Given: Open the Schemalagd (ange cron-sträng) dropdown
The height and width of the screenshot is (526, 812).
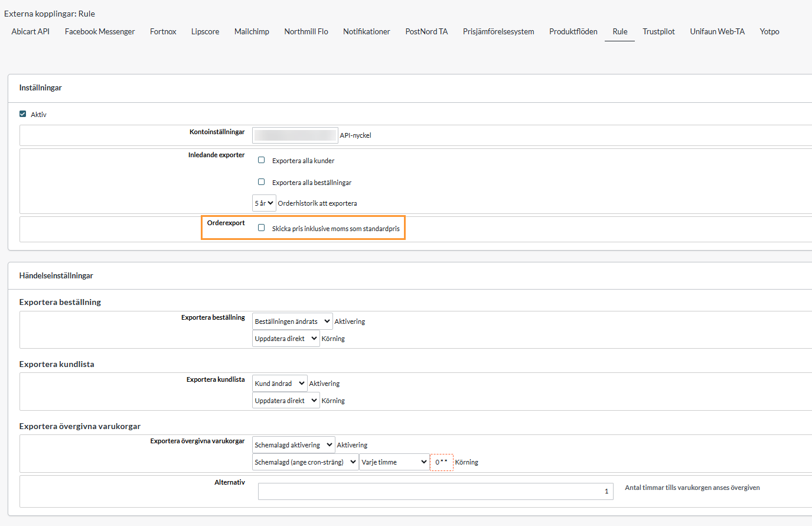Looking at the screenshot, I should click(305, 462).
